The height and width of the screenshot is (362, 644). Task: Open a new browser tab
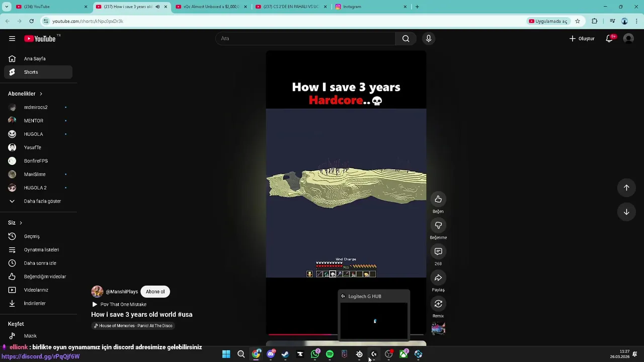pyautogui.click(x=417, y=7)
